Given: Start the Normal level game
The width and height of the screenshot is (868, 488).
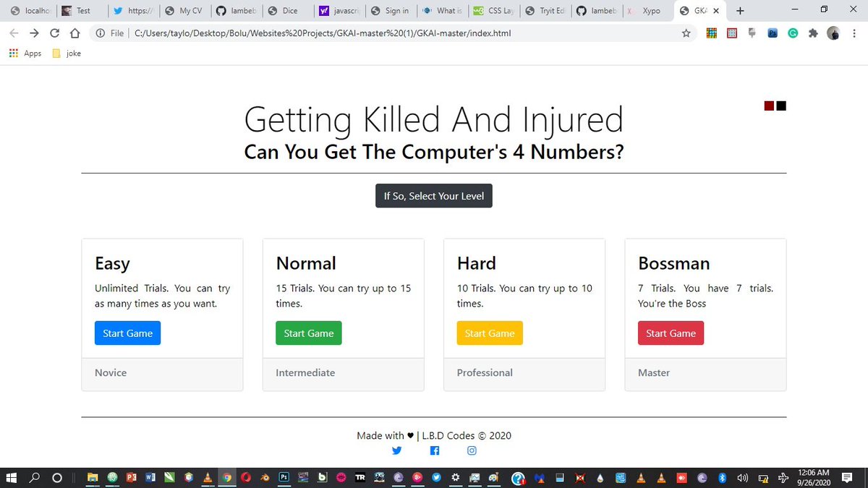Looking at the screenshot, I should pyautogui.click(x=309, y=333).
